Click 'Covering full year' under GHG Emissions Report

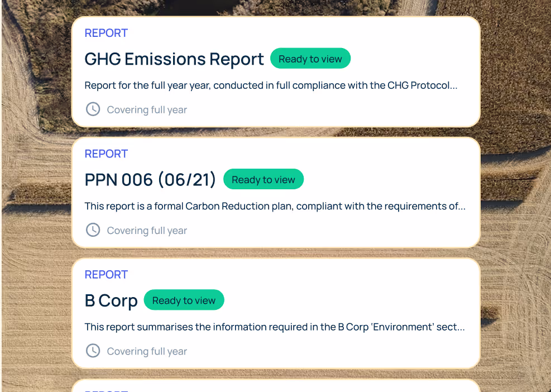tap(146, 109)
